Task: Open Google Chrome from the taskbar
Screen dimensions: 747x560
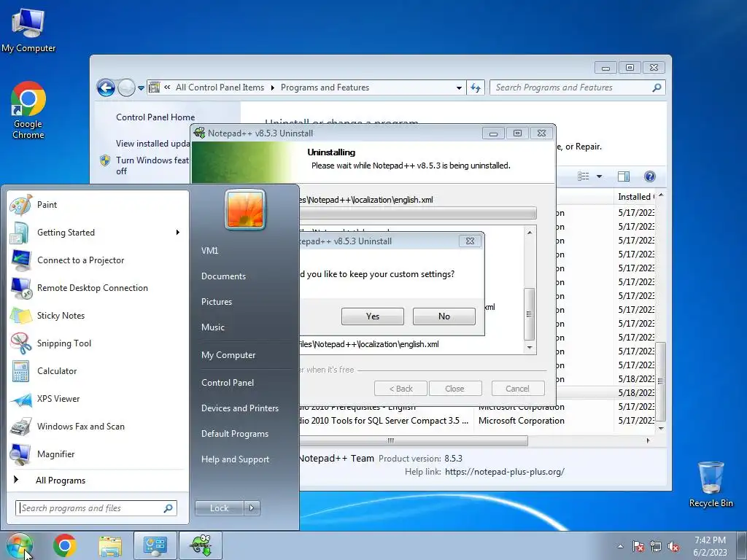Action: click(x=65, y=545)
